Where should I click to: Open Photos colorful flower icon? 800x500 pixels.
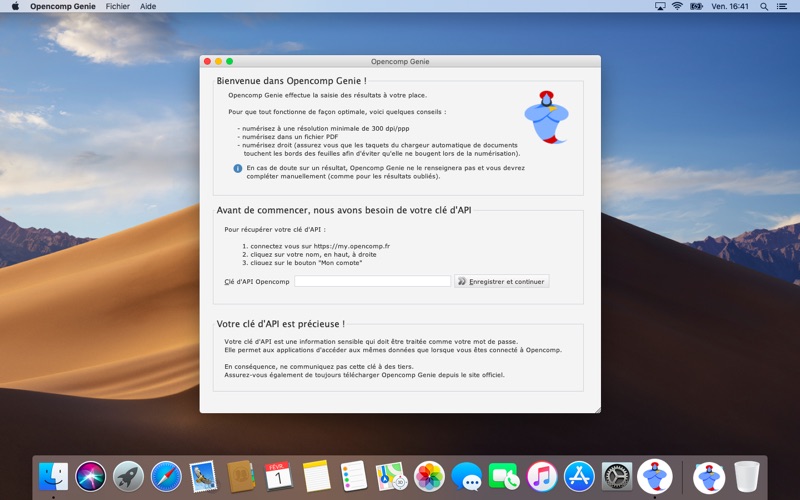point(429,477)
